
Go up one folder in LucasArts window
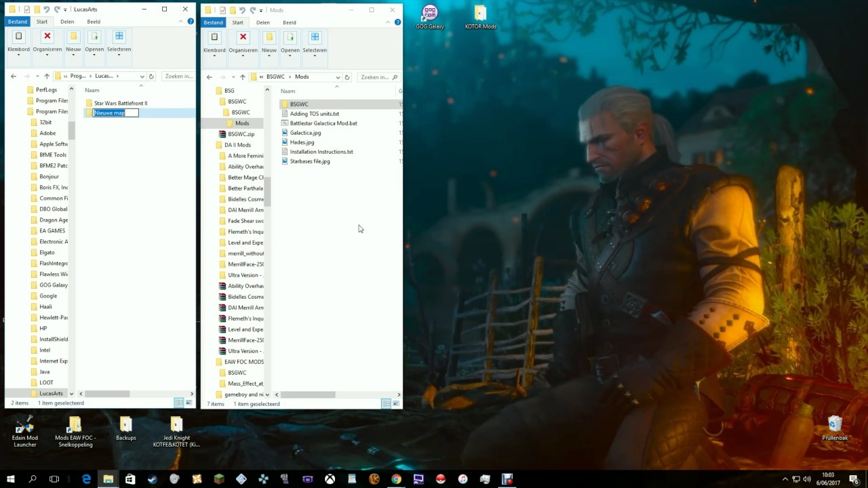coord(46,76)
